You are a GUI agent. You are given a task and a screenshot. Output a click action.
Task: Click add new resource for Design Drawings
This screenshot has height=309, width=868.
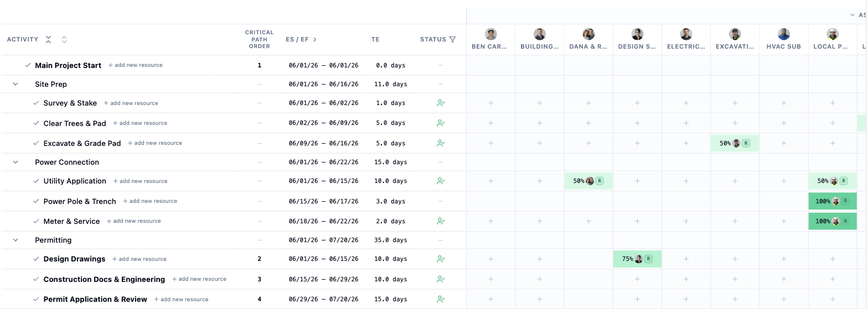[139, 259]
